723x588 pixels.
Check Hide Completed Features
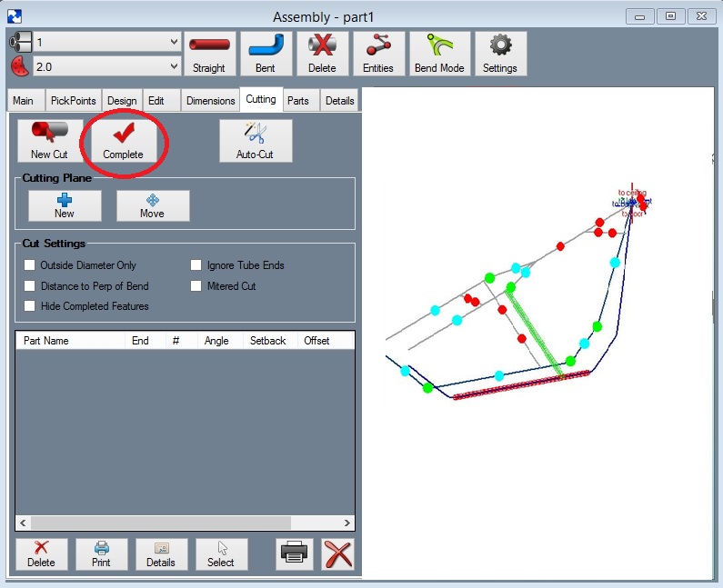[x=30, y=306]
